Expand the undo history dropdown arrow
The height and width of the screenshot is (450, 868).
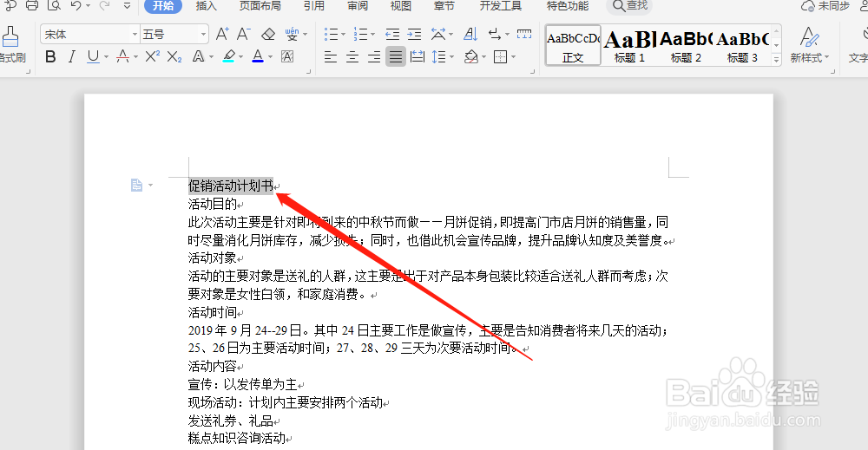tap(88, 7)
